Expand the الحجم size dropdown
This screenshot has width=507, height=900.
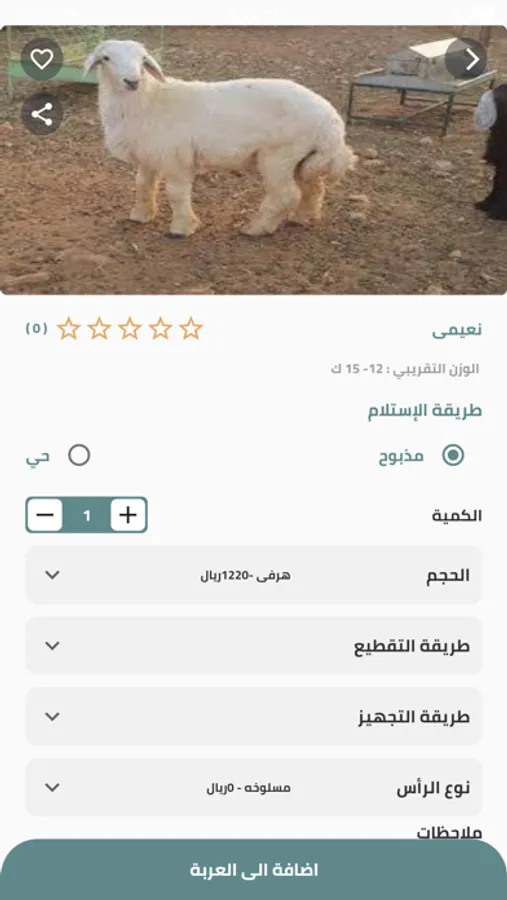tap(253, 575)
